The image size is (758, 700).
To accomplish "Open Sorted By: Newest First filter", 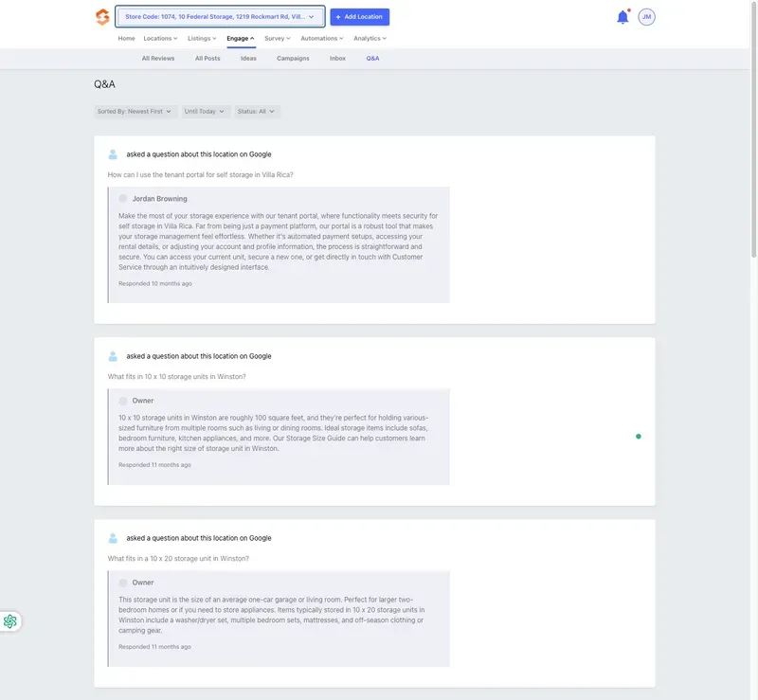I will pyautogui.click(x=135, y=111).
